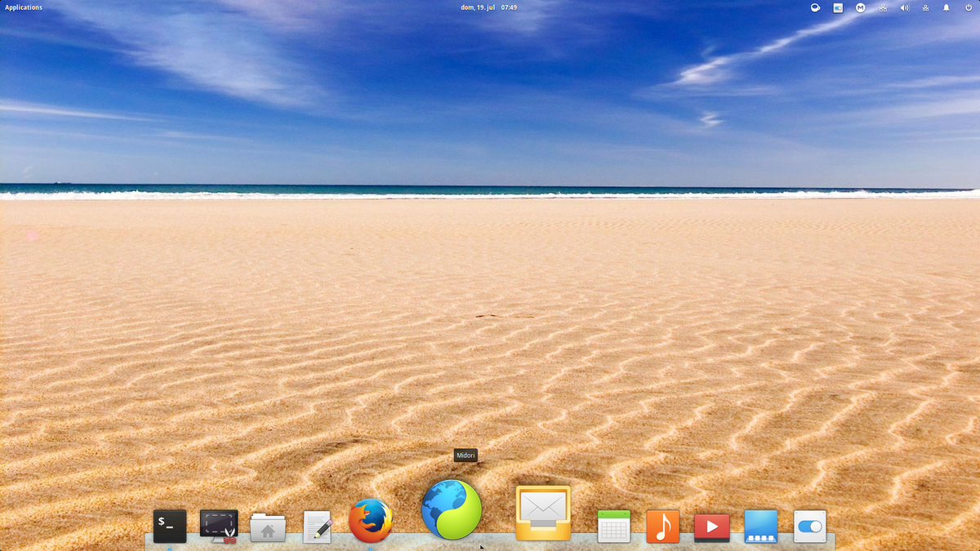
Task: Open the Videos player icon
Action: coord(712,527)
